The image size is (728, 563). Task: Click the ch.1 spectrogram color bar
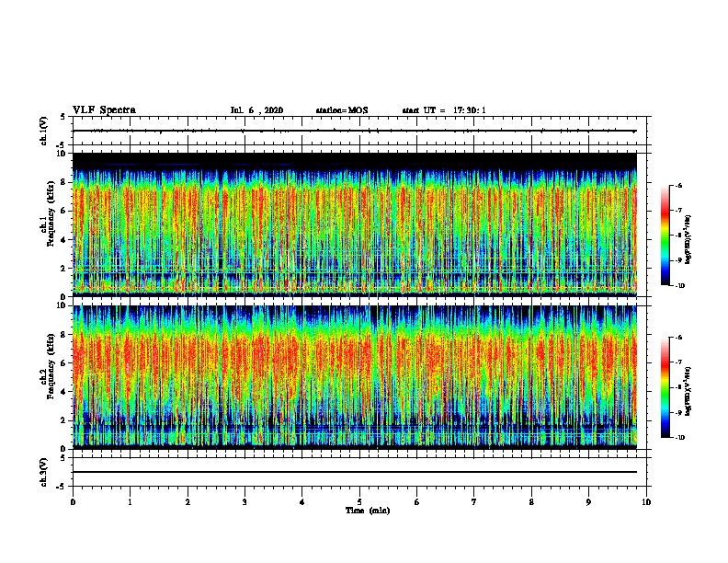tap(665, 236)
